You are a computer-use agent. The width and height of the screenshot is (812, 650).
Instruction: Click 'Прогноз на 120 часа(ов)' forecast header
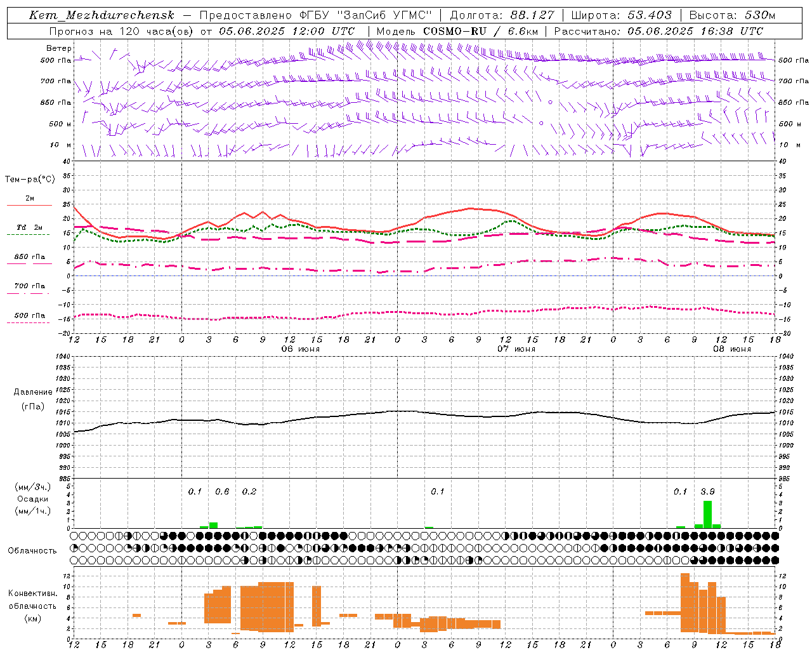pyautogui.click(x=122, y=31)
